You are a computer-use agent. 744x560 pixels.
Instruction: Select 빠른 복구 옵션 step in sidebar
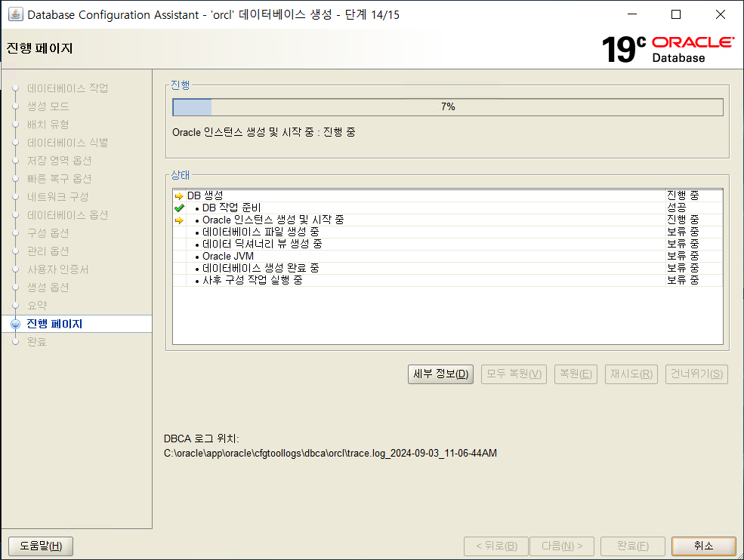tap(60, 179)
